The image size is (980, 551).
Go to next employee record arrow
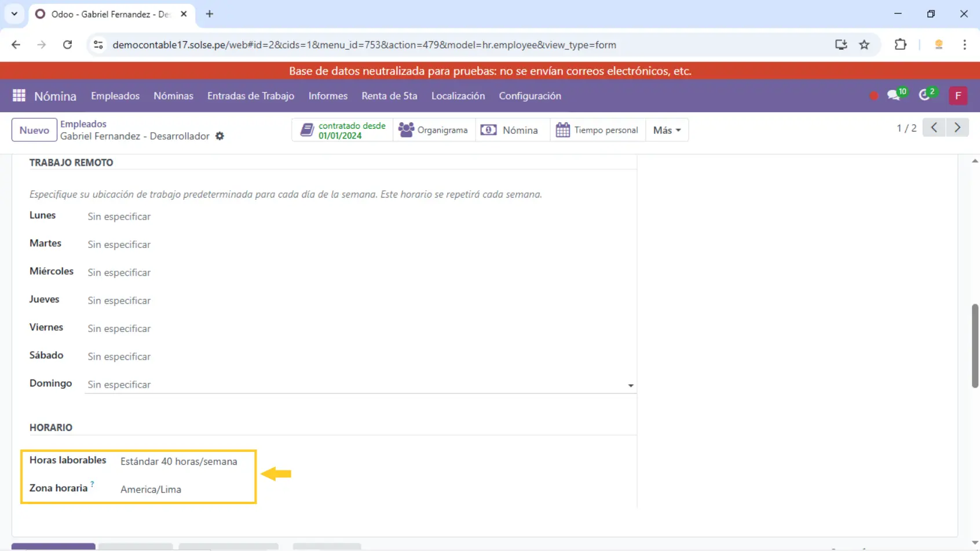pyautogui.click(x=957, y=127)
